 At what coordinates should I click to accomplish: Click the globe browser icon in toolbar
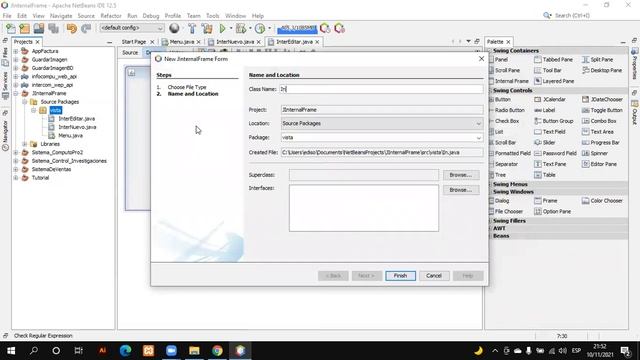pos(174,28)
